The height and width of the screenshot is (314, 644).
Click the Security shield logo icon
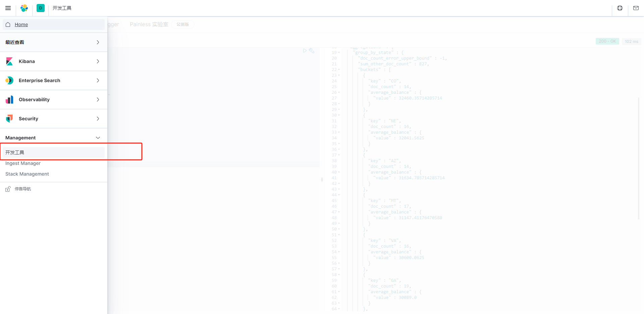[9, 119]
